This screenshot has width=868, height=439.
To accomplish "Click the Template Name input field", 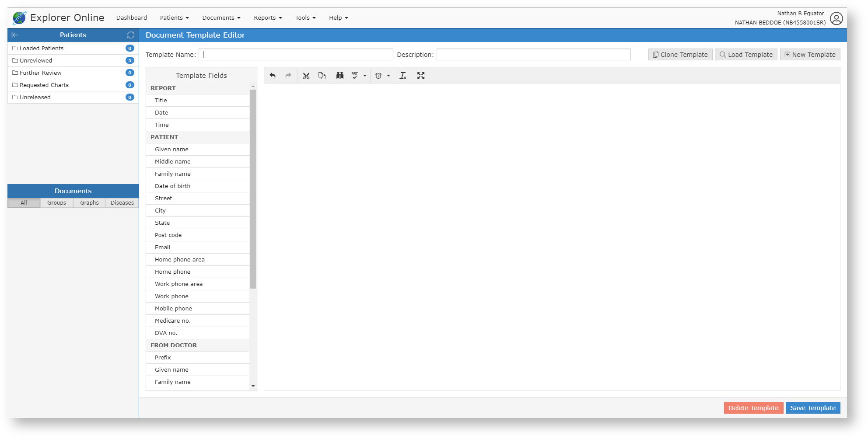I will tap(296, 55).
